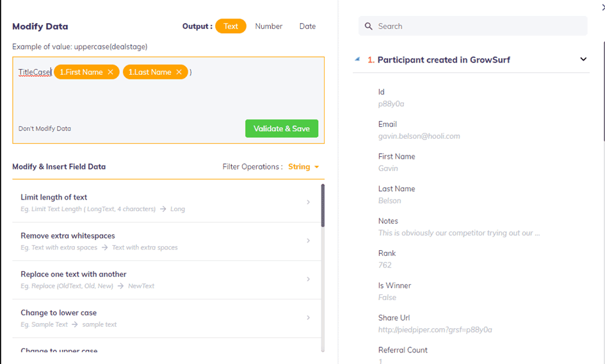The height and width of the screenshot is (364, 605).
Task: Select Text output type
Action: (230, 26)
